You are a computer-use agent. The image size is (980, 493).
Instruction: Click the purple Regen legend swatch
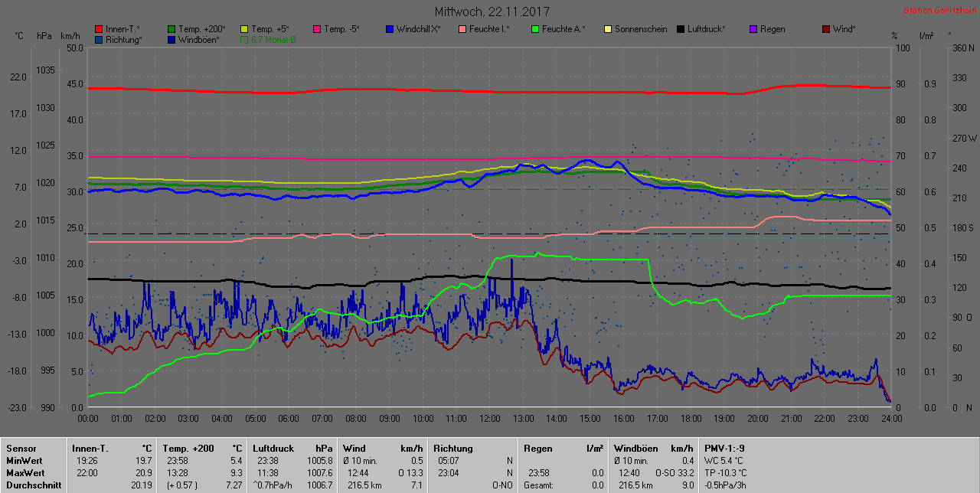[753, 29]
